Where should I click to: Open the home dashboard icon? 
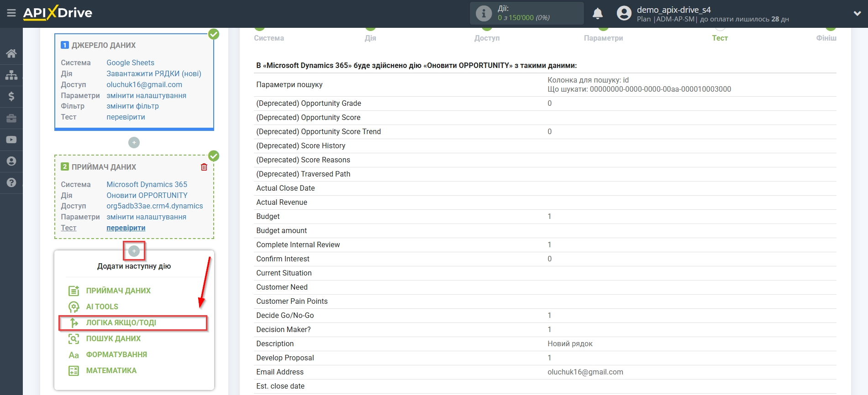point(11,53)
